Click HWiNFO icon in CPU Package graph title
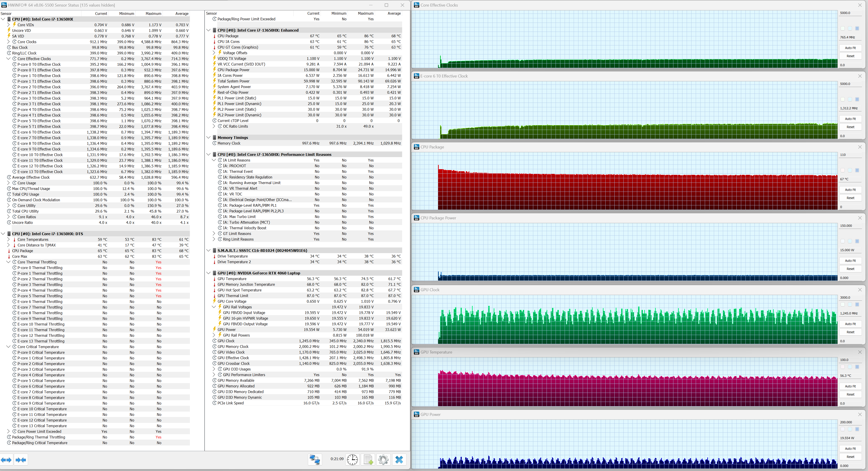 tap(416, 147)
